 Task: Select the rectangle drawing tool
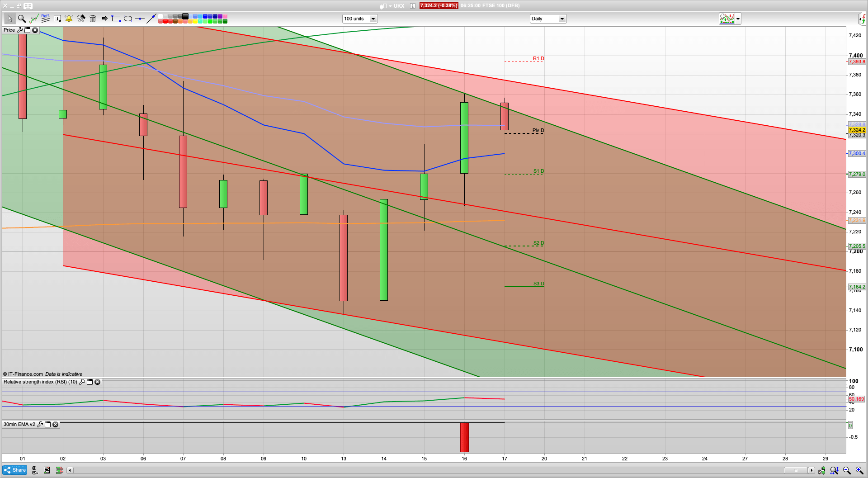[x=116, y=19]
